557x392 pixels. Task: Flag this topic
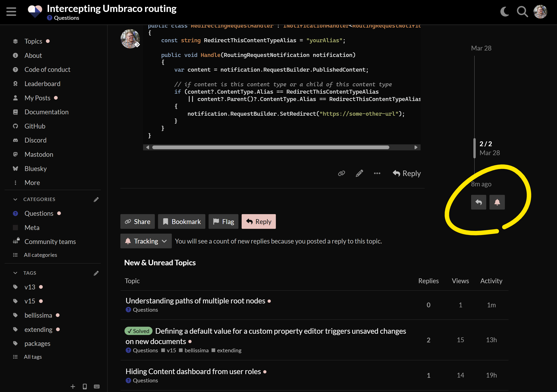tap(223, 221)
